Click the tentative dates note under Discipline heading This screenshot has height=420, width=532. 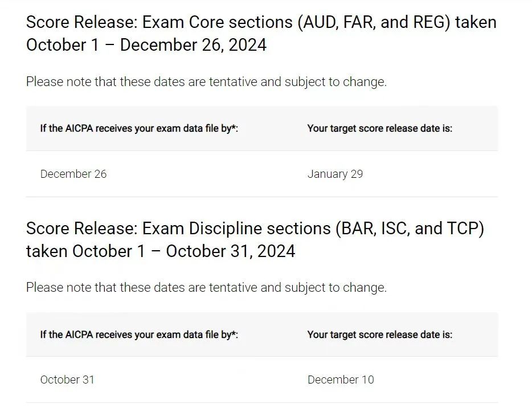coord(206,288)
